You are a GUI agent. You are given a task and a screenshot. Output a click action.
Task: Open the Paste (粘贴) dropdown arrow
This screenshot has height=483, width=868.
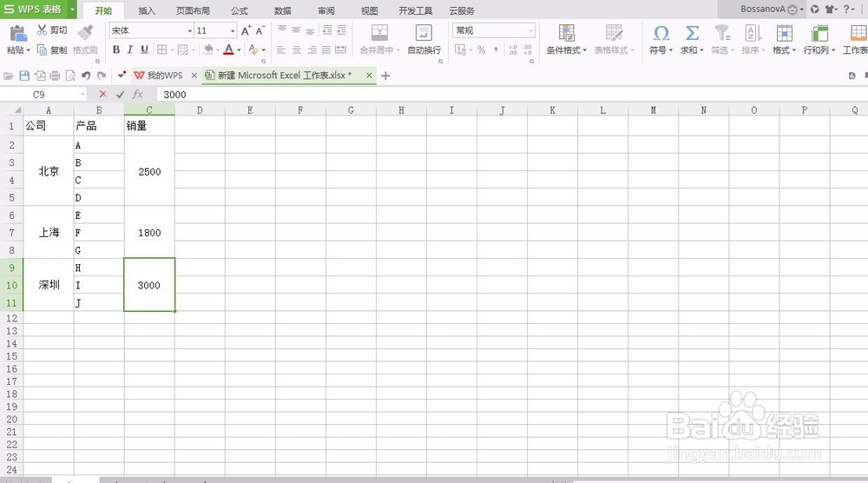[29, 50]
